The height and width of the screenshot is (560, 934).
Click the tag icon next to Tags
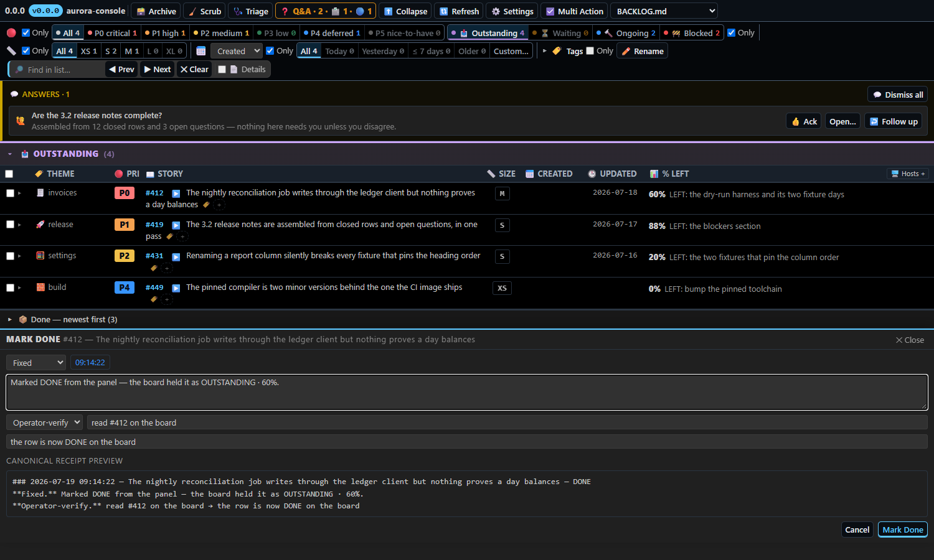[x=557, y=51]
